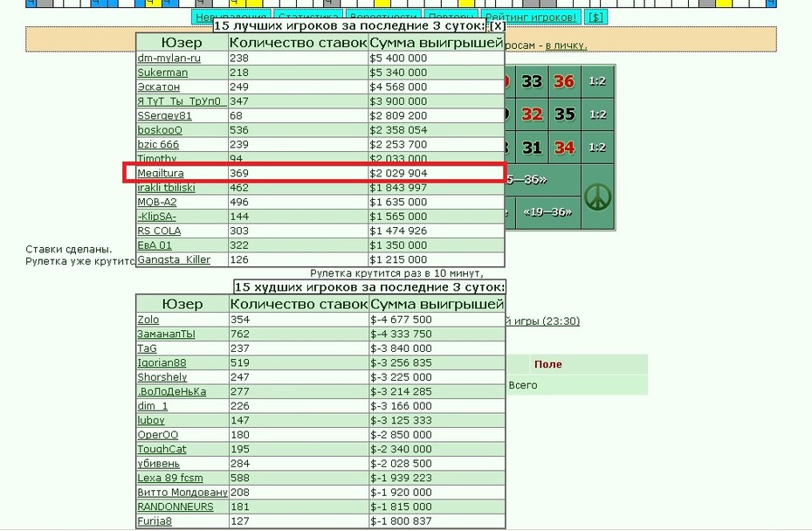Open user Igorian88 profile
The height and width of the screenshot is (531, 812).
[162, 363]
